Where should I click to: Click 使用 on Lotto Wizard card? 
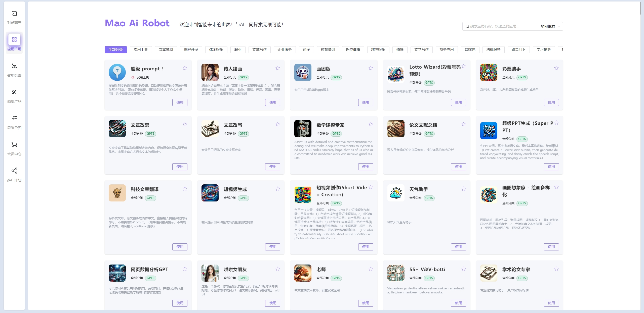coord(459,102)
